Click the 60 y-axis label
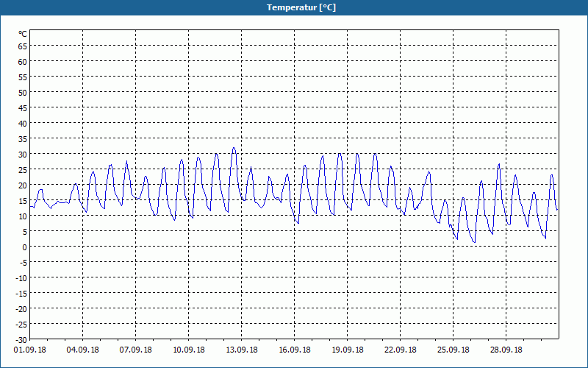The width and height of the screenshot is (588, 368). [23, 62]
